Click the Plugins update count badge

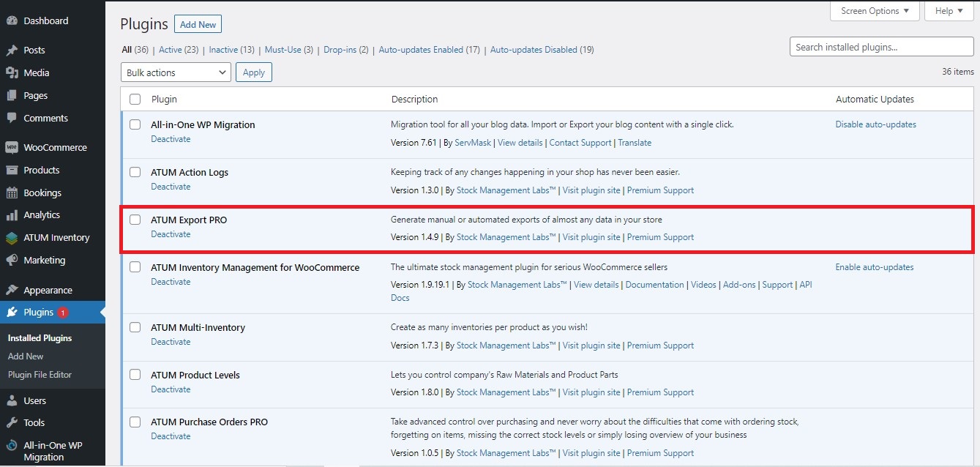click(x=62, y=313)
